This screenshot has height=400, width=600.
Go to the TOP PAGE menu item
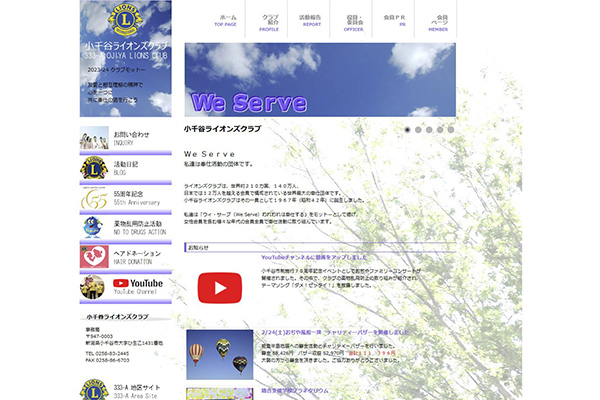coord(226,21)
